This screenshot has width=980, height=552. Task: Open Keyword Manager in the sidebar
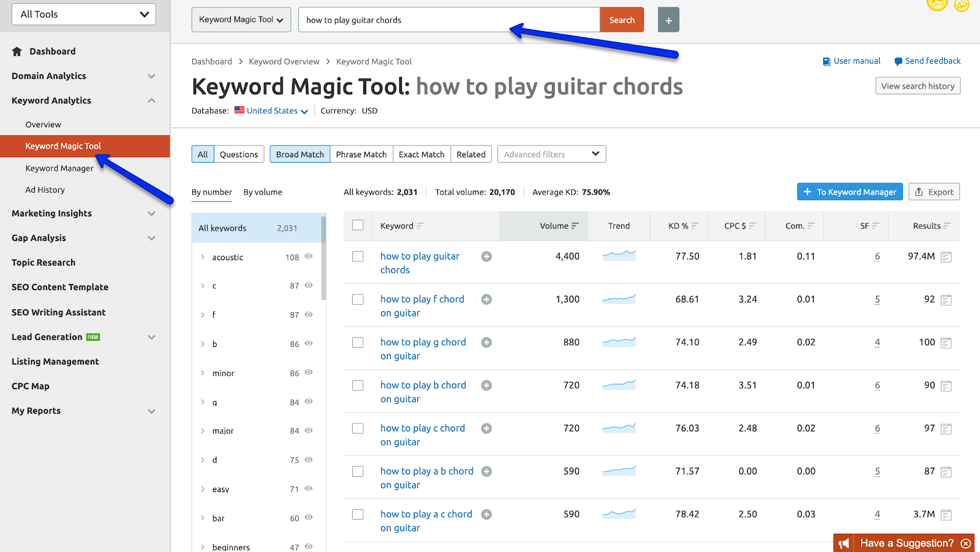tap(59, 168)
